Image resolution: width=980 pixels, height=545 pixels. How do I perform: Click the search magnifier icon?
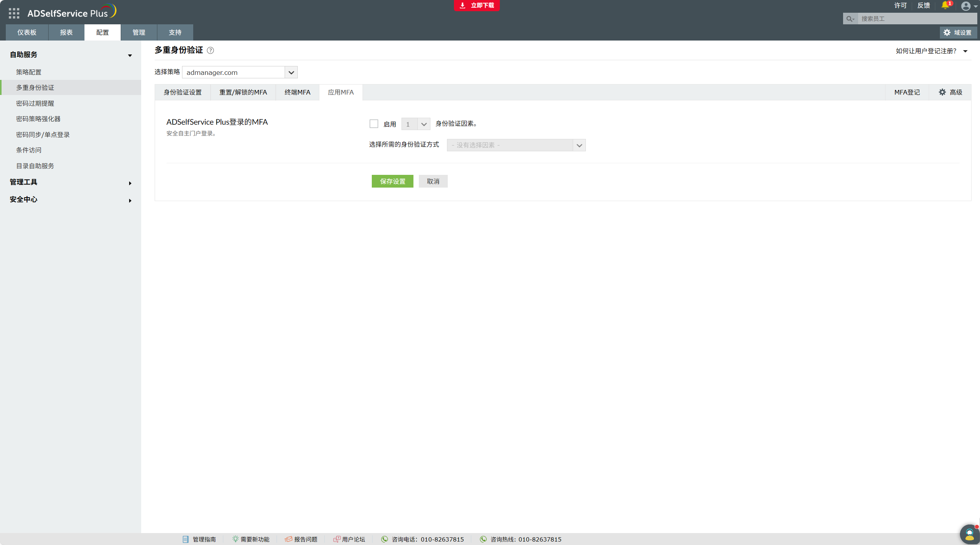click(x=850, y=19)
